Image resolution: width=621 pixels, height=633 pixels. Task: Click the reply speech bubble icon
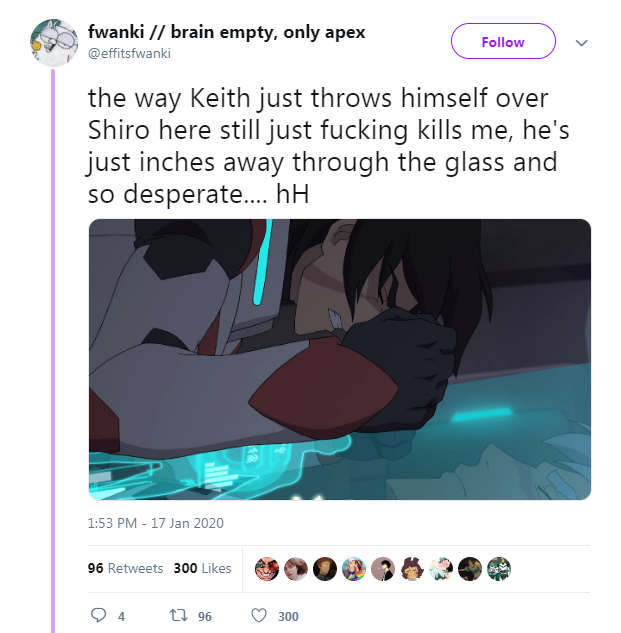pyautogui.click(x=98, y=615)
